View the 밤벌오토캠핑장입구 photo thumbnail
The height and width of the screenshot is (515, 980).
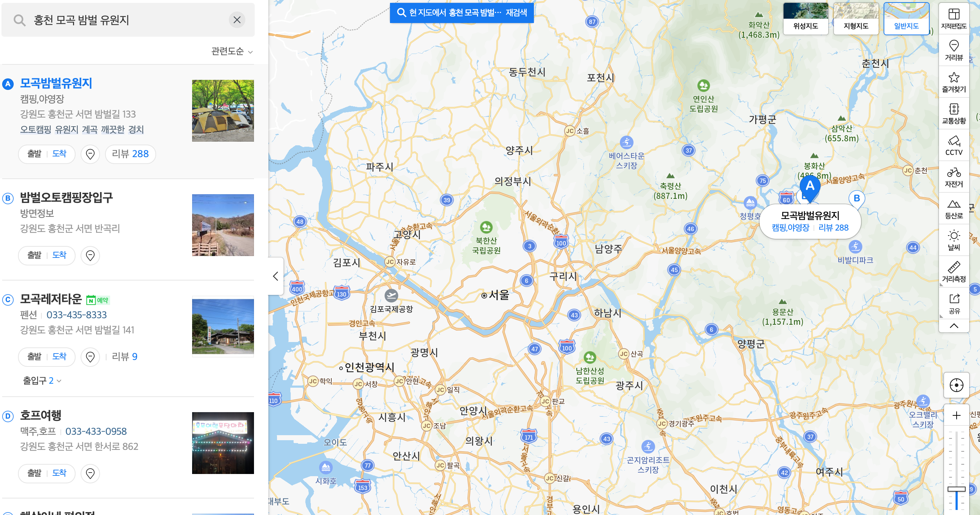pos(223,225)
